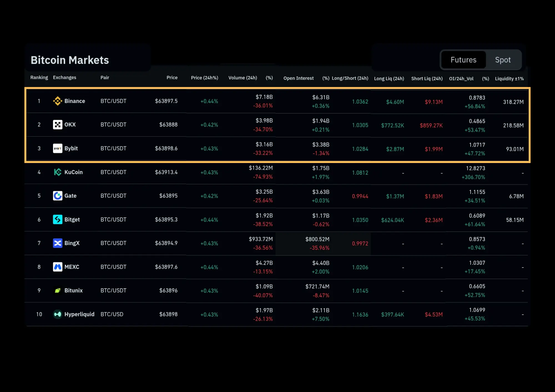Click BingX open interest $800.52M
555x392 pixels.
coord(317,239)
